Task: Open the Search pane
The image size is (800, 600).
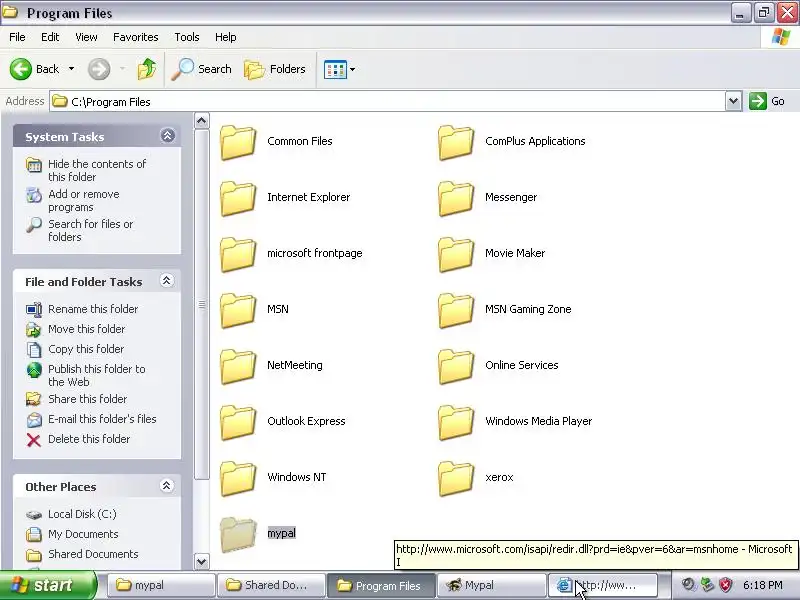Action: [202, 69]
